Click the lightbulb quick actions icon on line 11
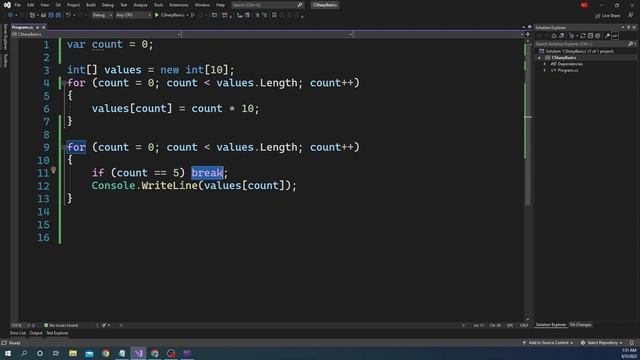 pos(53,170)
